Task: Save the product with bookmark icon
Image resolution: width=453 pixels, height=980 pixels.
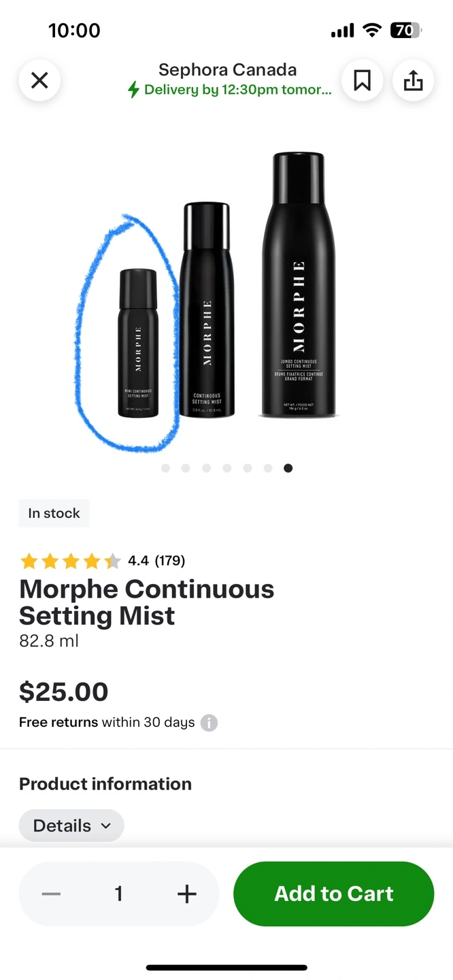Action: coord(362,80)
